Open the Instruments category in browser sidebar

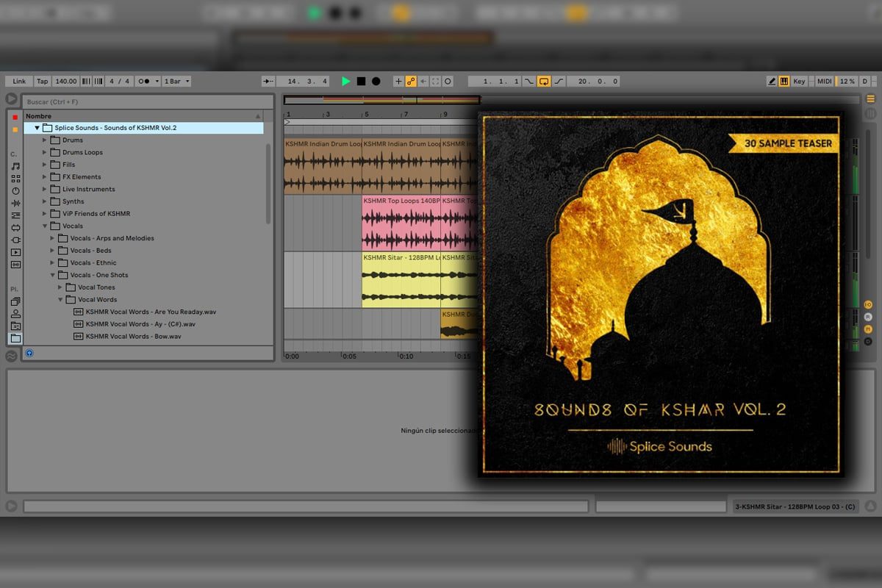(x=15, y=190)
